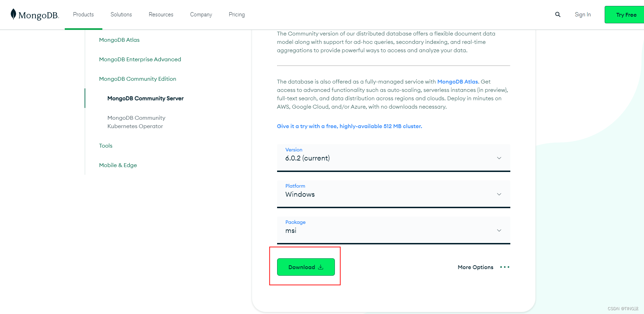Open the MongoDB Atlas sidebar link
This screenshot has height=314, width=644.
pos(119,40)
